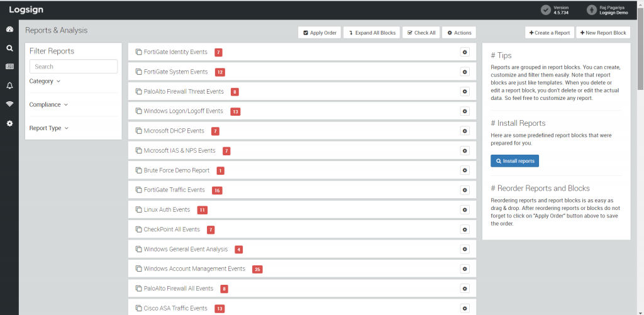Open gear menu for FortiGate System Events
This screenshot has width=644, height=315.
click(465, 72)
